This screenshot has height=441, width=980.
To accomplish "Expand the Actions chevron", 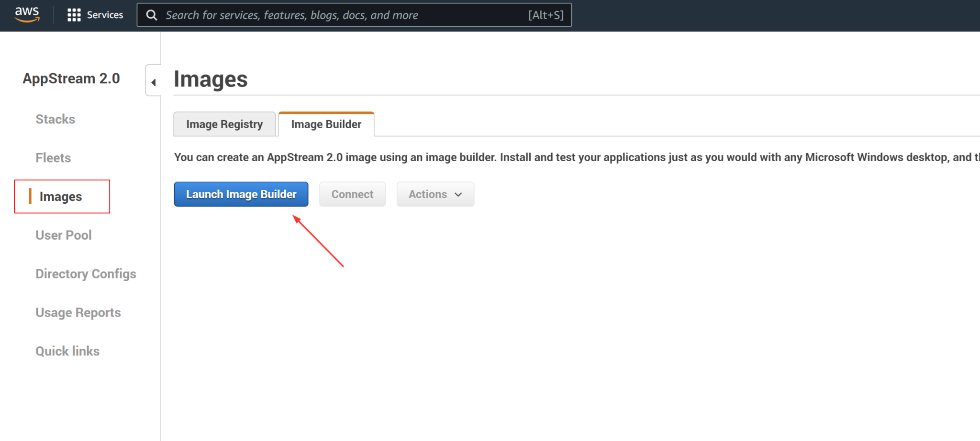I will point(457,195).
